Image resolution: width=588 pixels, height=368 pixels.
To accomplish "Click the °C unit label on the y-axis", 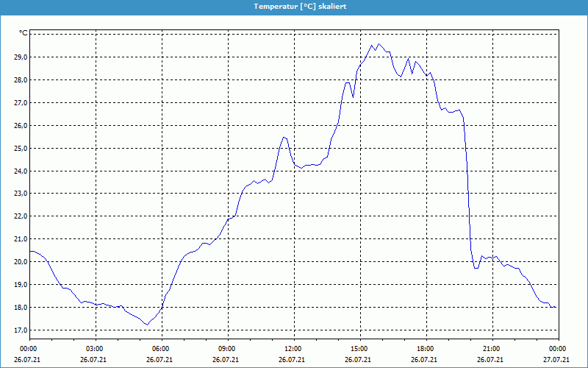I will pos(23,33).
